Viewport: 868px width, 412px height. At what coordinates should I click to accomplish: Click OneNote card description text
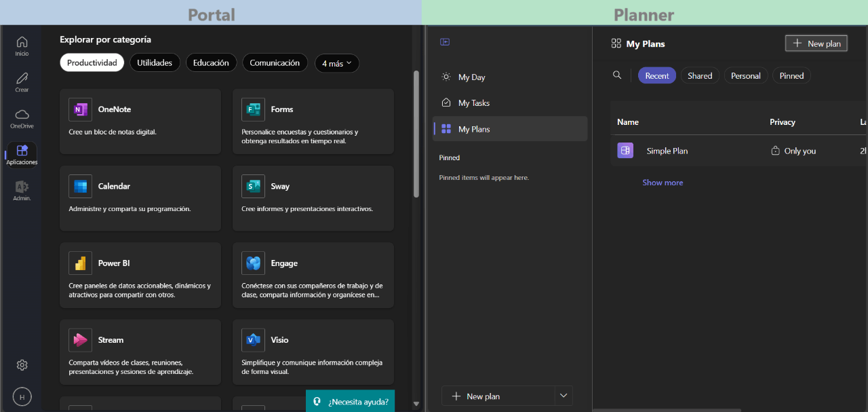click(x=113, y=132)
